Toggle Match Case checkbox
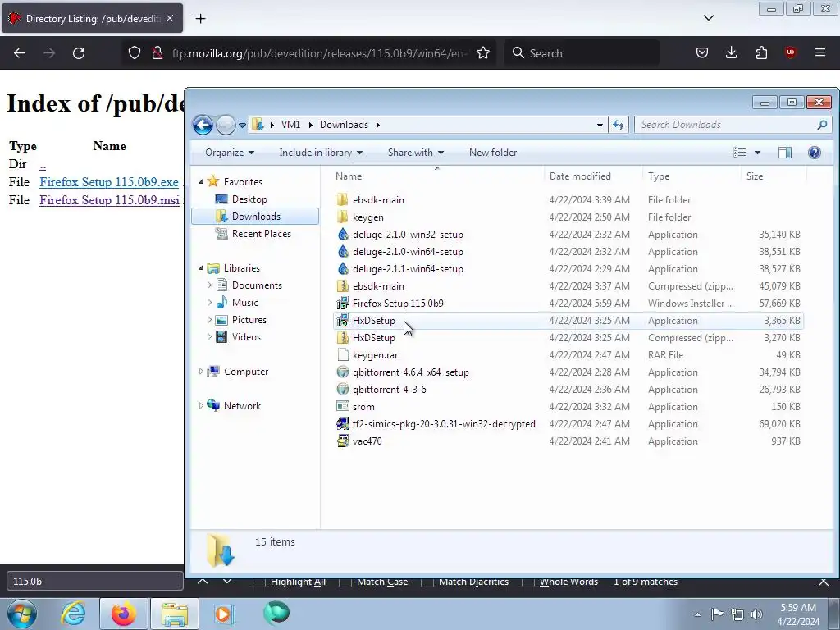 [x=345, y=582]
